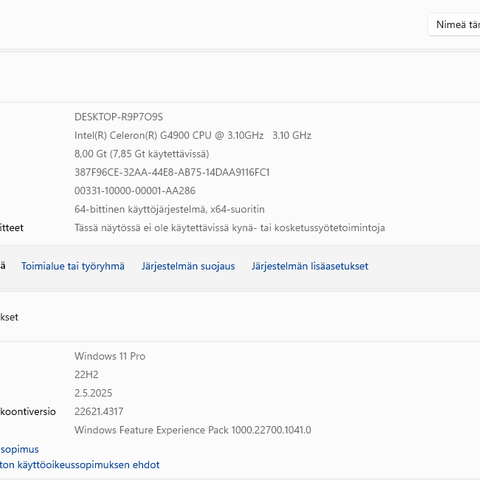Open Toimialue tai työryhmä link
The image size is (480, 480).
pyautogui.click(x=73, y=266)
